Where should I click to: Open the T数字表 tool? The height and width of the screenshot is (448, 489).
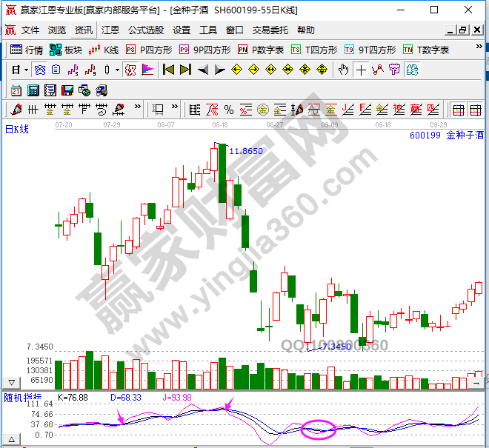tap(426, 50)
